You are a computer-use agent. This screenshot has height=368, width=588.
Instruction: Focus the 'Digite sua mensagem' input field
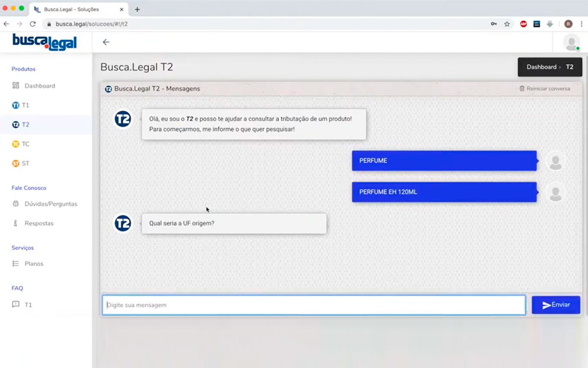tap(313, 305)
